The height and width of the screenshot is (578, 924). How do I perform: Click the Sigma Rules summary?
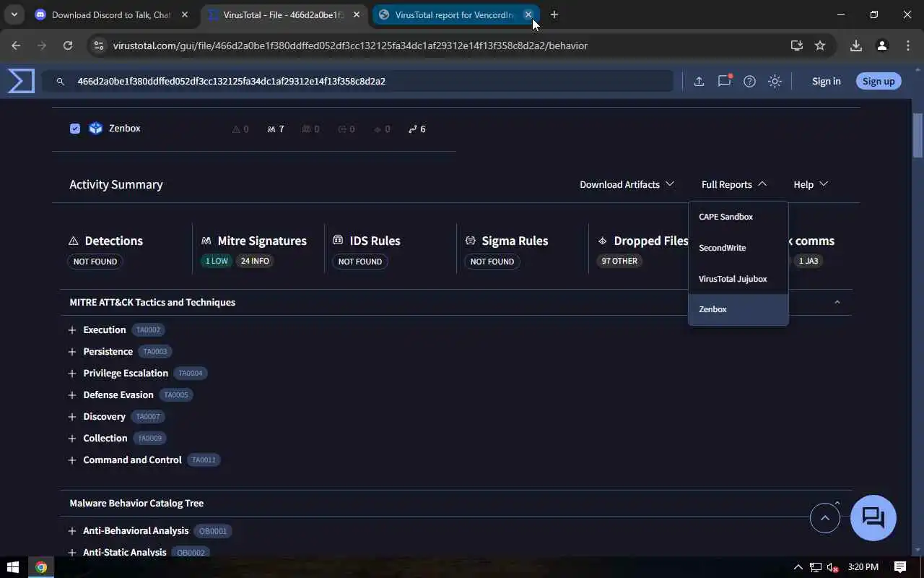506,241
